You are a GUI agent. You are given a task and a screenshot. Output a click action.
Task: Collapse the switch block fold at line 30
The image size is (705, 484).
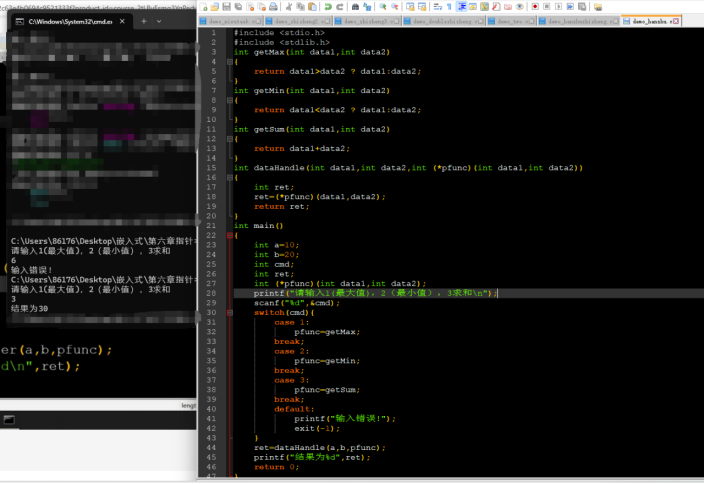tap(230, 312)
